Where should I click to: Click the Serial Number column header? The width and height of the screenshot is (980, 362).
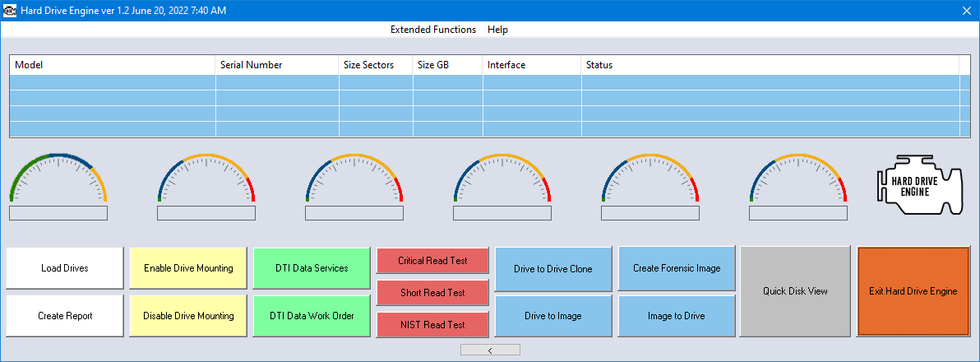278,65
